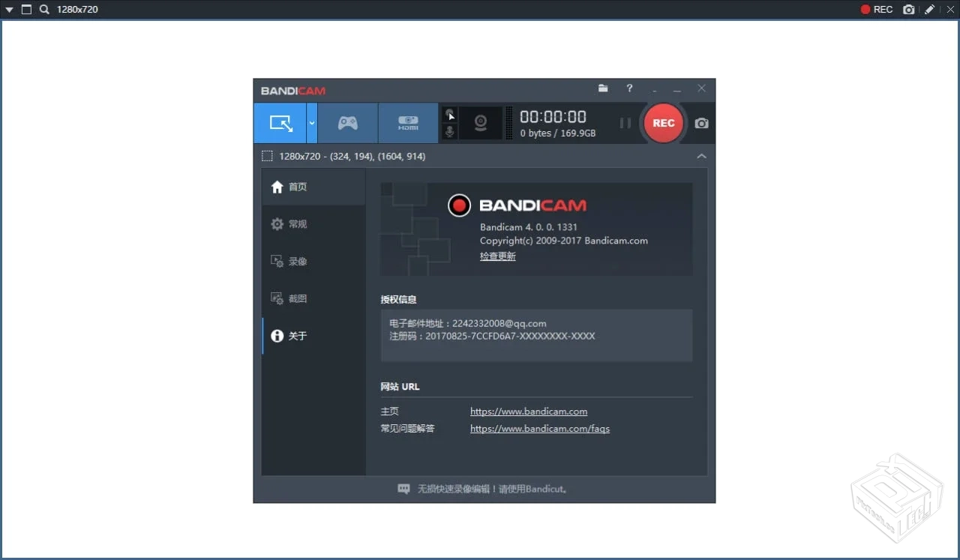Image resolution: width=960 pixels, height=560 pixels.
Task: Open Bandicam help via question mark icon
Action: coord(629,88)
